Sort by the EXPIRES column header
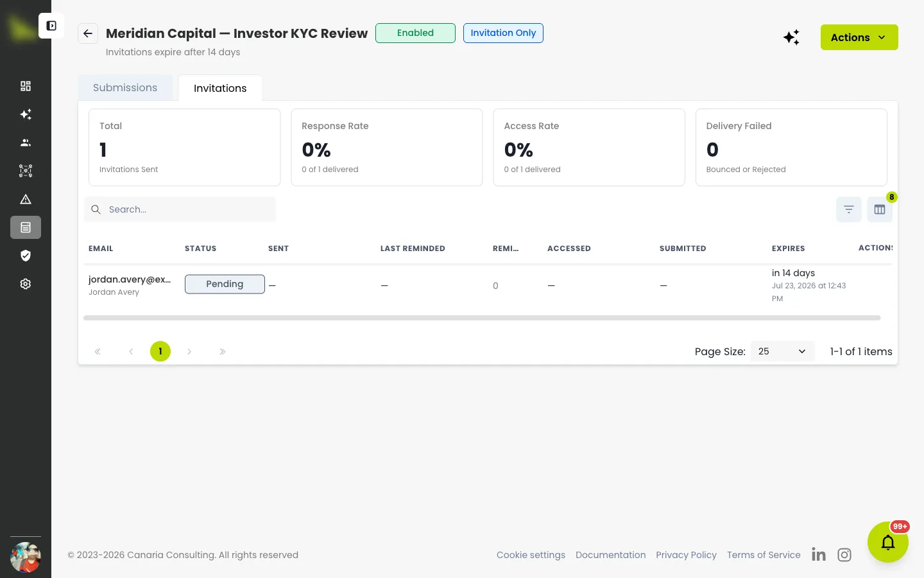Viewport: 924px width, 578px height. pos(788,249)
